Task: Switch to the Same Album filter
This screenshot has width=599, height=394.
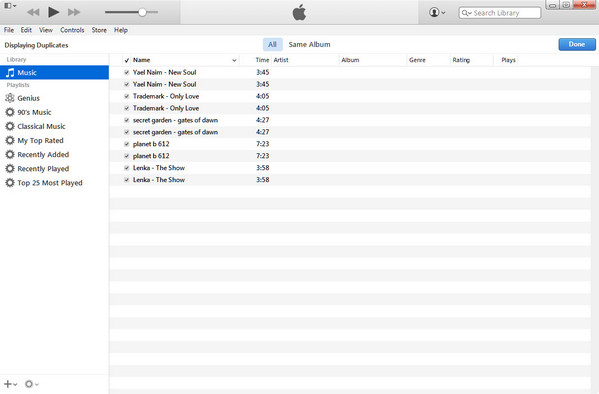Action: pos(309,44)
